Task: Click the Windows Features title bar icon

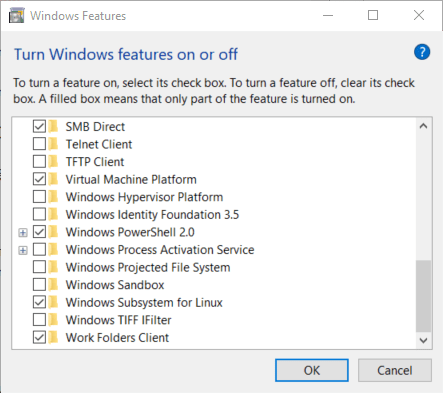Action: (x=17, y=16)
